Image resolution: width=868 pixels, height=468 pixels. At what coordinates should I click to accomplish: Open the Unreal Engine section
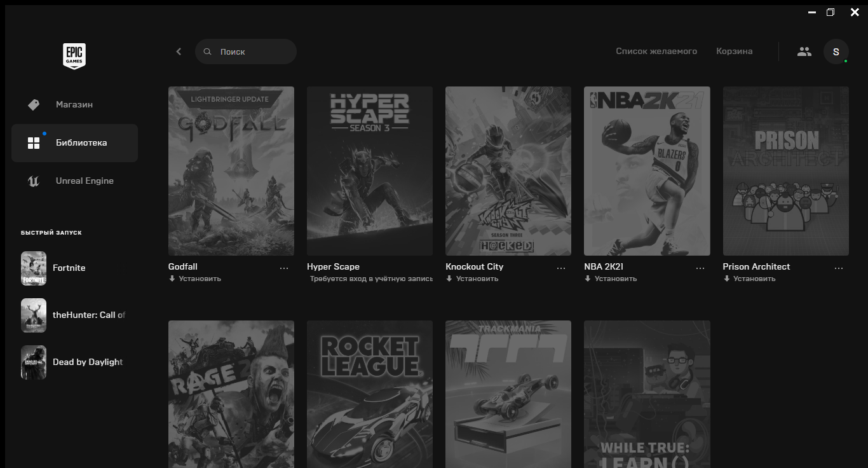click(74, 181)
